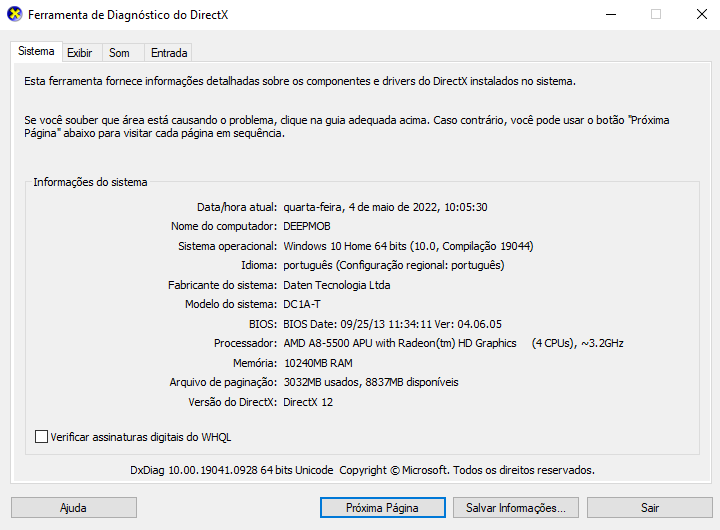Click the date value 'quarta-feira, 4 de maio de 2022'
This screenshot has width=720, height=530.
click(361, 207)
